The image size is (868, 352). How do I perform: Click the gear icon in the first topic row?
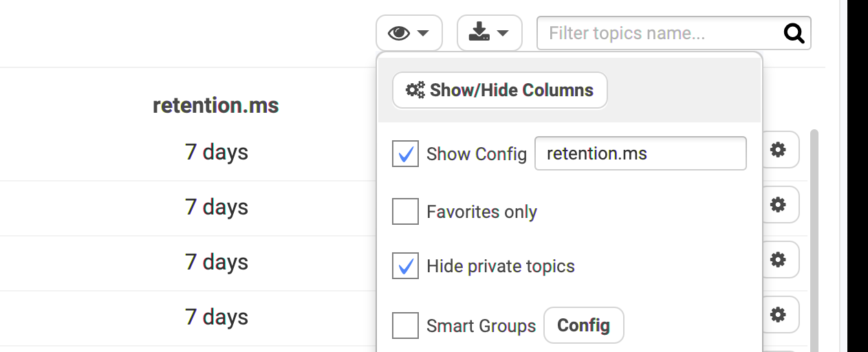coord(778,150)
